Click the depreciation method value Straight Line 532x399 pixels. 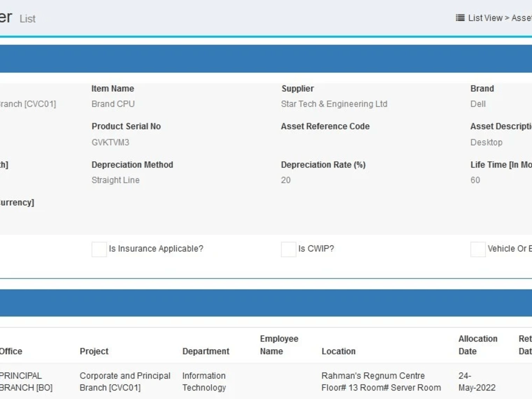click(115, 180)
